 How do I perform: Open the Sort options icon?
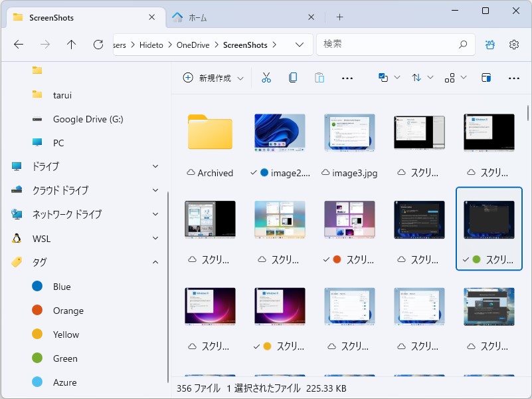click(x=416, y=77)
